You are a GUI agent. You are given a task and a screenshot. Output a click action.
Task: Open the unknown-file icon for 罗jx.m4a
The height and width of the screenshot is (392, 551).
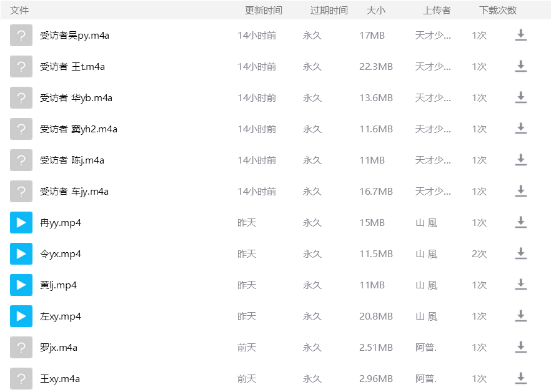point(21,348)
